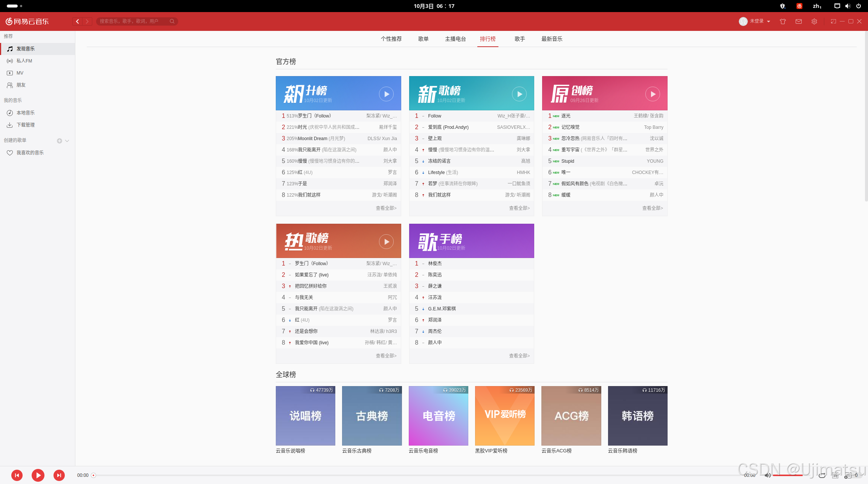
Task: Switch to the 最新音乐 tab
Action: (552, 39)
